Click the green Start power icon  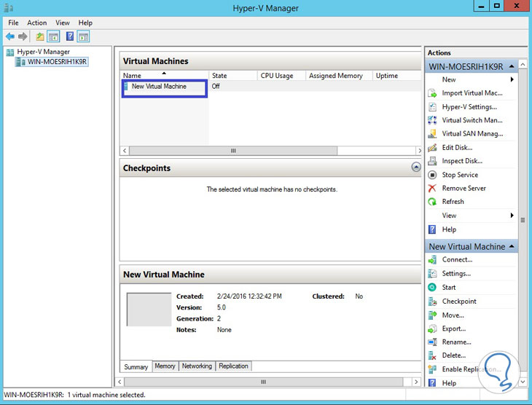coord(432,287)
